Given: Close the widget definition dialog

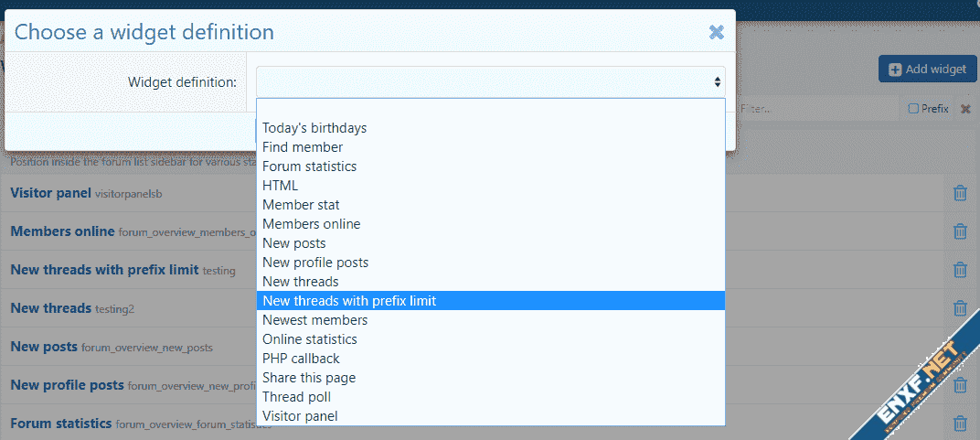Looking at the screenshot, I should (717, 32).
